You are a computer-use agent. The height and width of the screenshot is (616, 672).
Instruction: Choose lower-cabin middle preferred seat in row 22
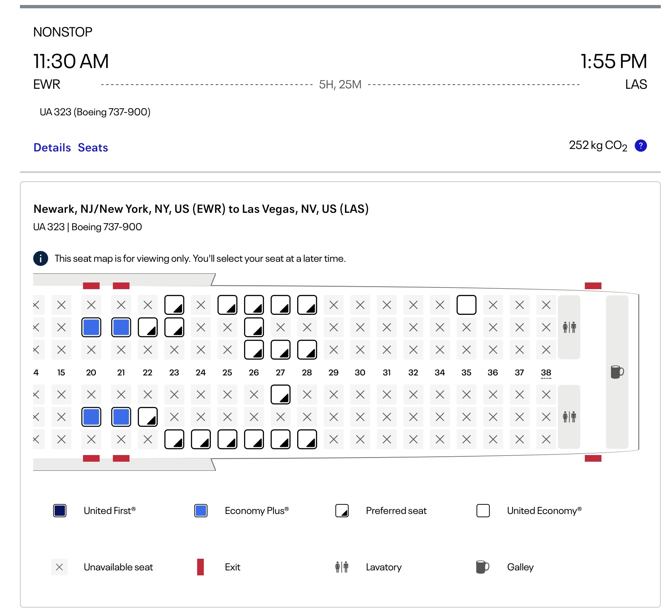point(148,417)
